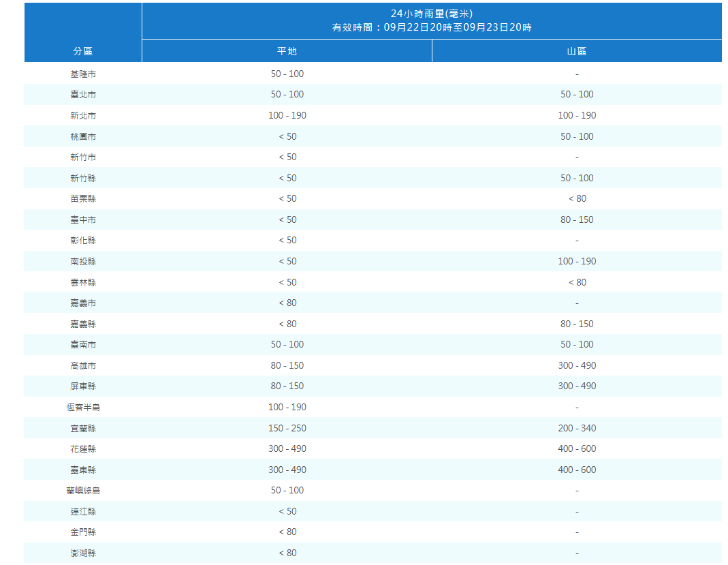Screen dimensions: 728x565
Task: Click 宜蘭縣 mountain value 200 - 340
Action: [x=577, y=429]
